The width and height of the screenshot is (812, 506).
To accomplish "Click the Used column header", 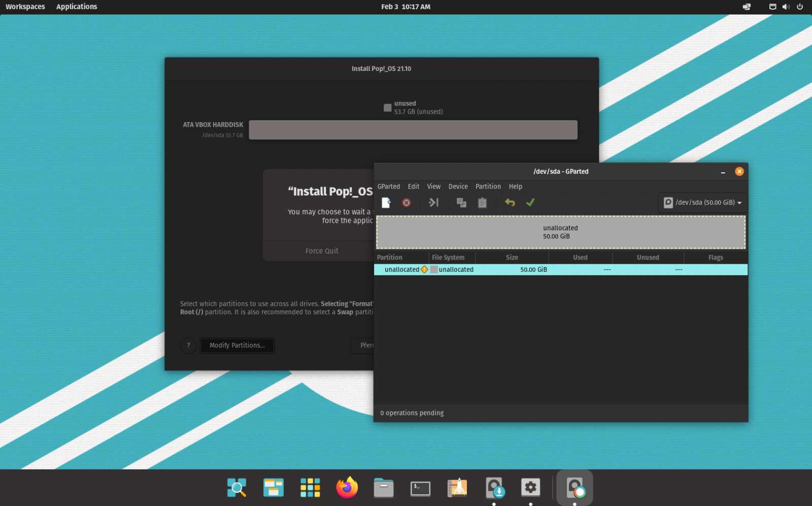I will [581, 258].
